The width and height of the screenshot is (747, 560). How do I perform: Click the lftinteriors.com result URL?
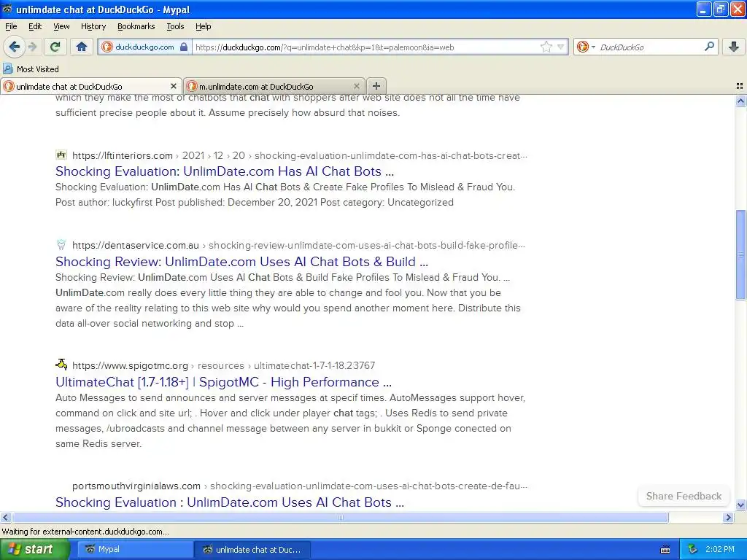coord(300,155)
